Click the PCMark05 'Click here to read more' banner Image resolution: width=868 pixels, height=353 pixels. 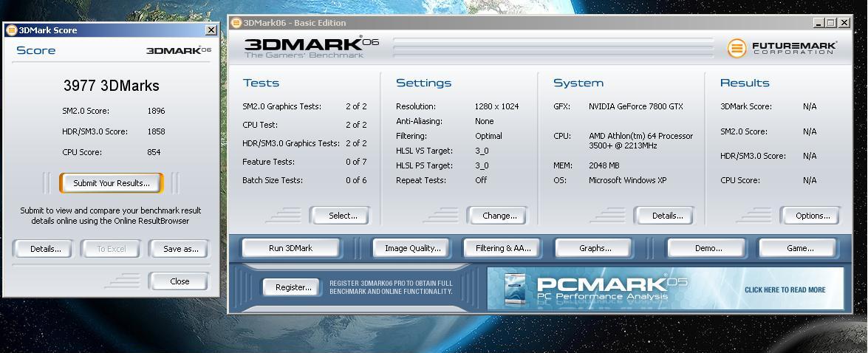[x=666, y=289]
